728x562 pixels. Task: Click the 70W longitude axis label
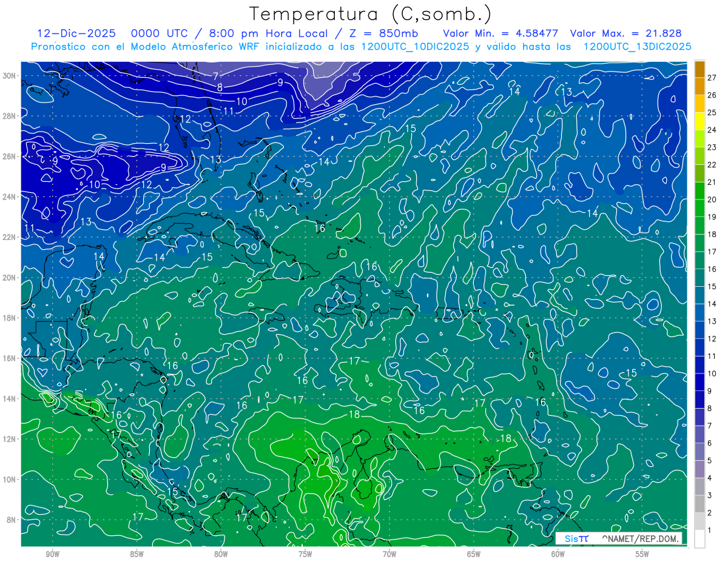click(x=389, y=554)
